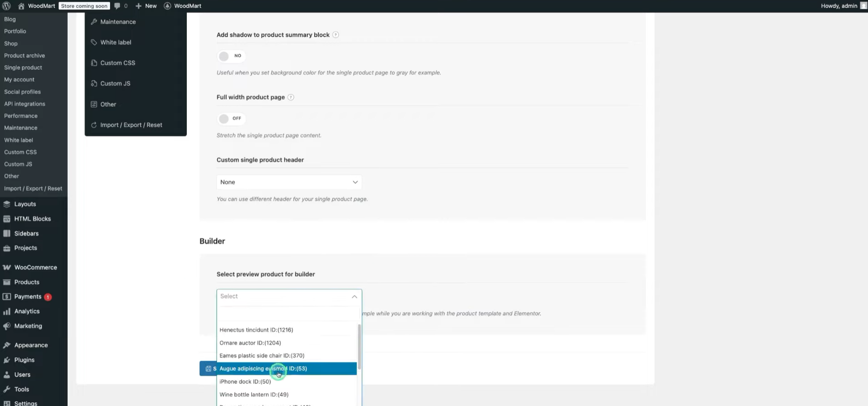Open Projects via briefcase icon

pos(7,248)
